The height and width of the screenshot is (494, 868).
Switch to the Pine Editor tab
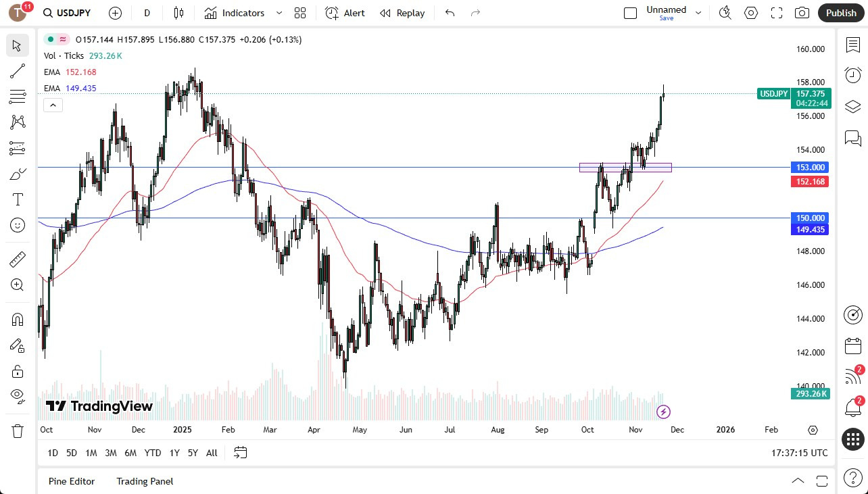72,481
